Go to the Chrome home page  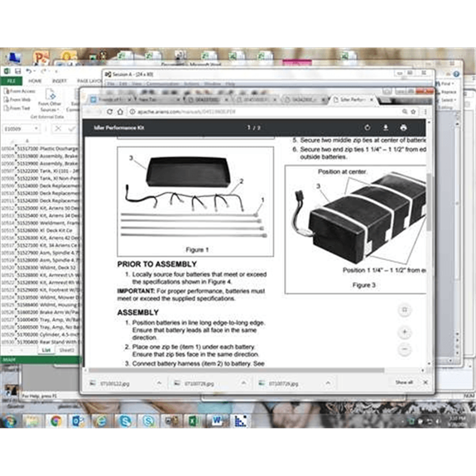click(120, 112)
